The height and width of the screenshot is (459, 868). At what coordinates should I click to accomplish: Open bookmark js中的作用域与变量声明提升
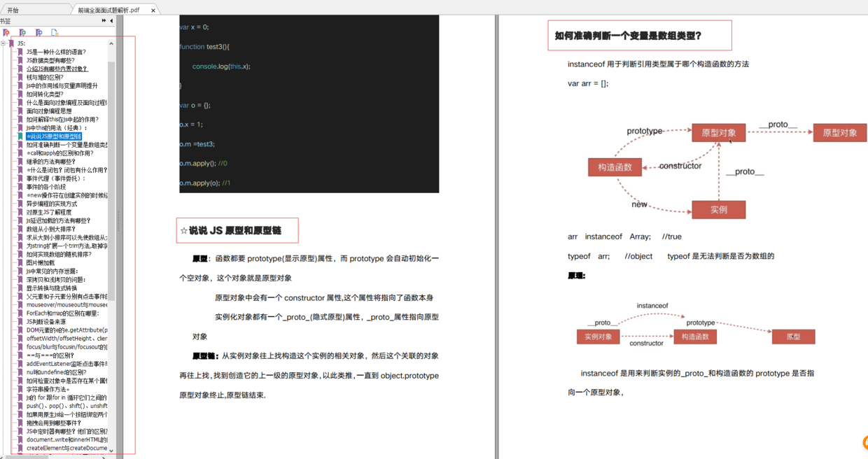coord(62,85)
